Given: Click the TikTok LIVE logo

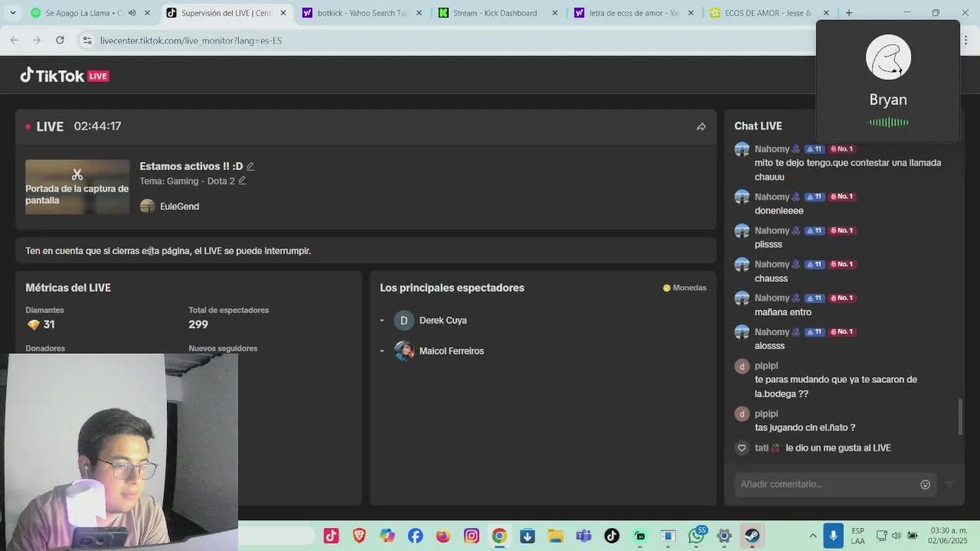Looking at the screenshot, I should (x=64, y=76).
